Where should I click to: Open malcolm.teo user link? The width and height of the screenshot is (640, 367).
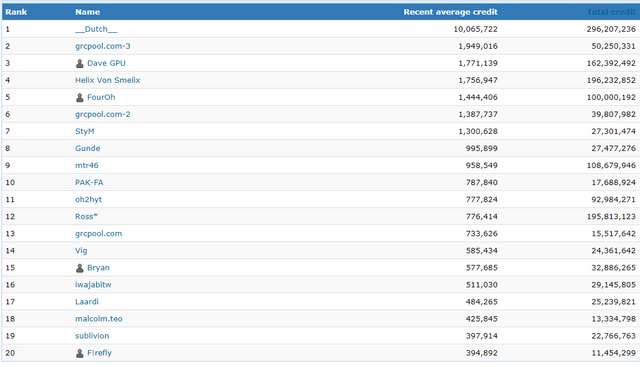point(98,319)
